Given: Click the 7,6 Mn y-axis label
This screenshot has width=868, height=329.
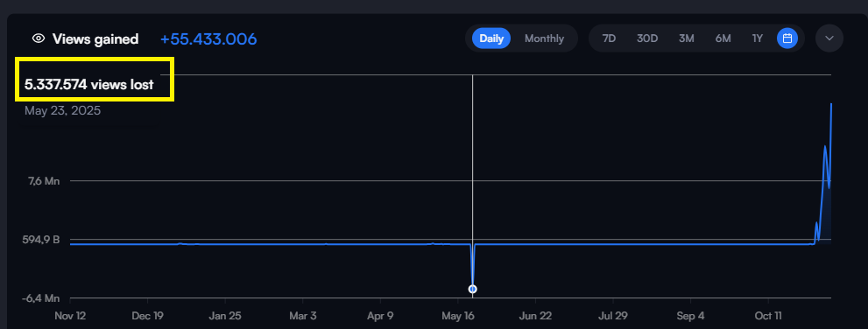Looking at the screenshot, I should coord(44,181).
